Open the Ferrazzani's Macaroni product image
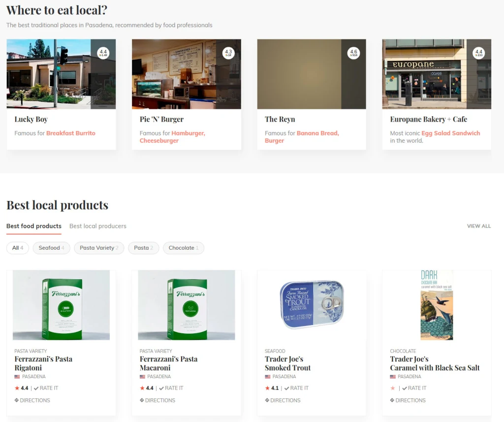This screenshot has width=504, height=422. pos(187,305)
